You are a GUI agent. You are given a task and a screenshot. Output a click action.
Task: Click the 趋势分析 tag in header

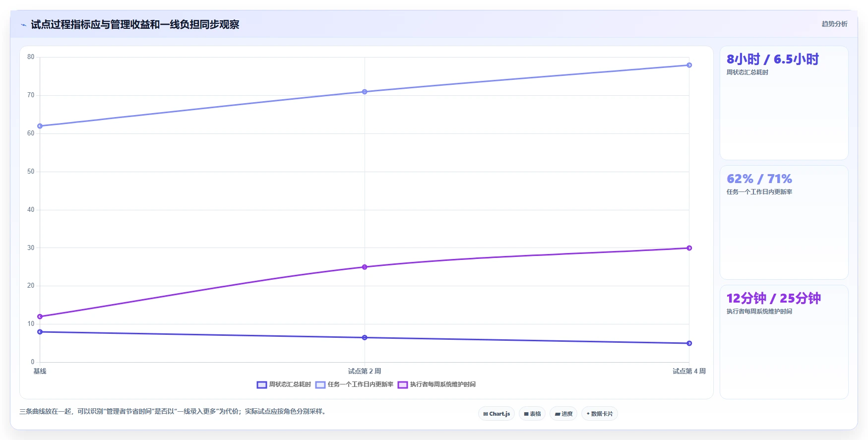[834, 24]
